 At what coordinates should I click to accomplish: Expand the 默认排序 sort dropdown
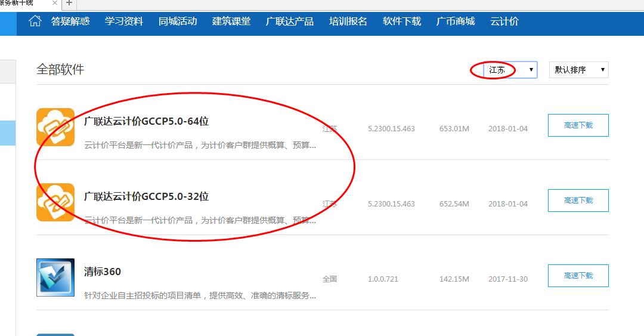tap(578, 70)
